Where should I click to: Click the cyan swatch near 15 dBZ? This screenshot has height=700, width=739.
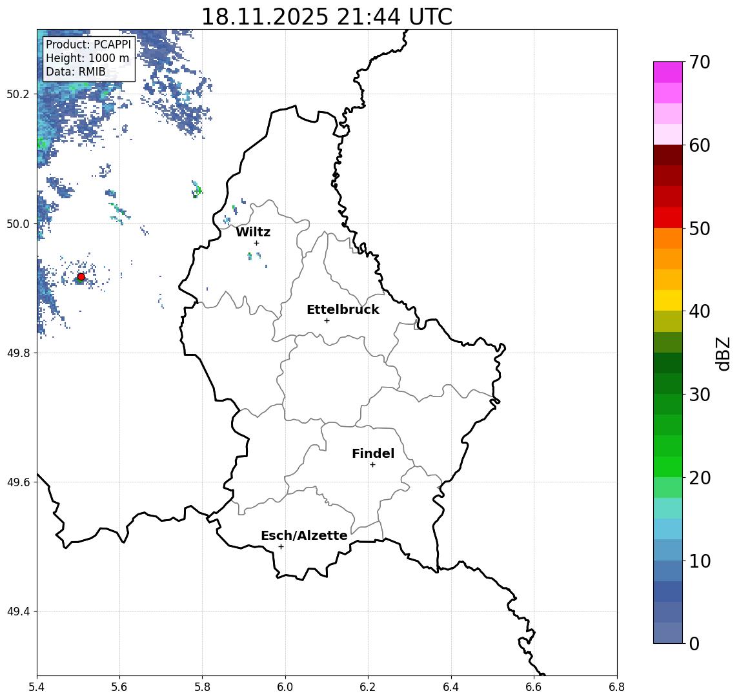click(668, 530)
